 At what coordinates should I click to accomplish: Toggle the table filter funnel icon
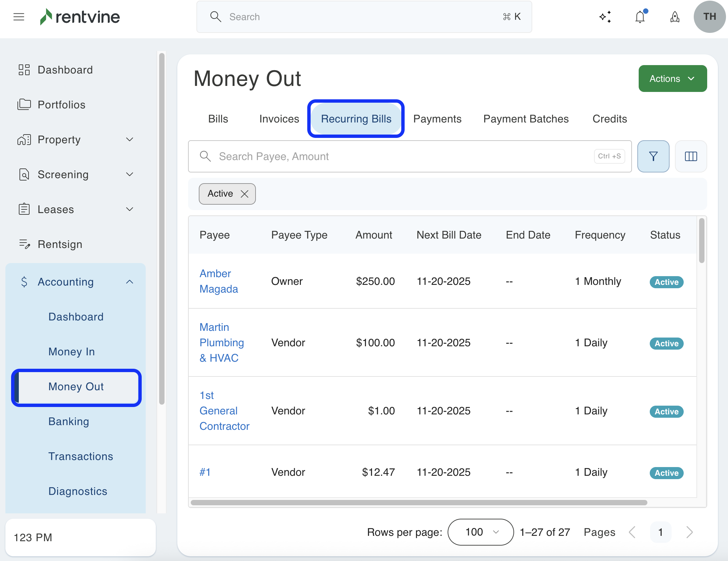click(653, 156)
